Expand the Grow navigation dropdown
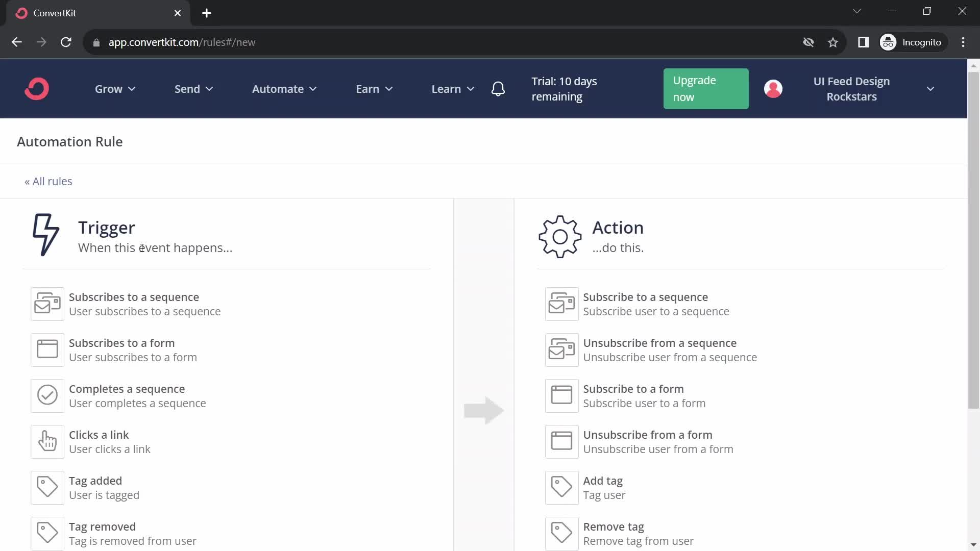The height and width of the screenshot is (551, 980). coord(114,88)
